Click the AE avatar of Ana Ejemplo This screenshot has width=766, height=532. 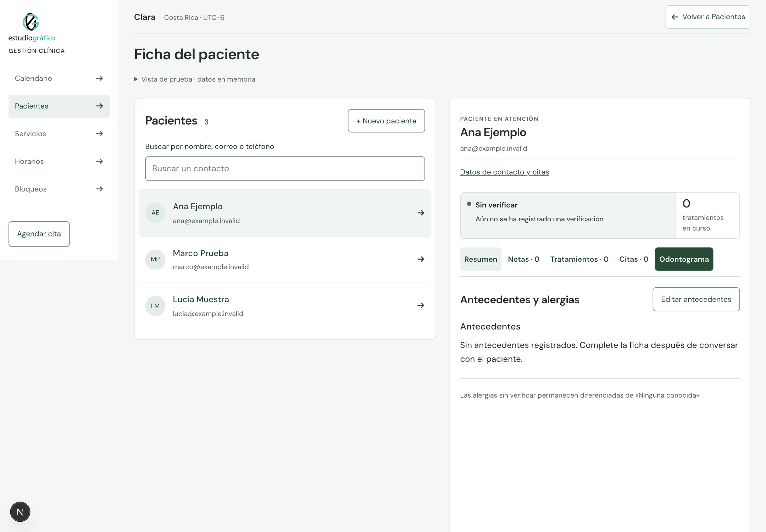click(155, 213)
